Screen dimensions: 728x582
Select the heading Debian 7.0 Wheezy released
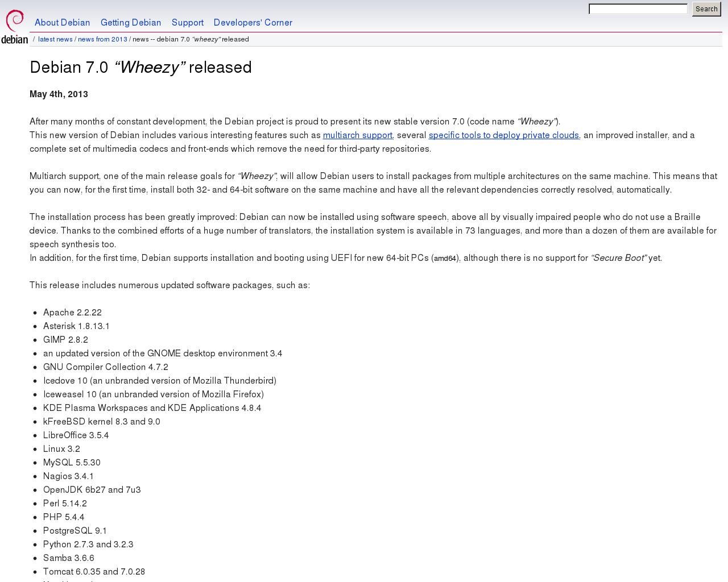(x=140, y=67)
